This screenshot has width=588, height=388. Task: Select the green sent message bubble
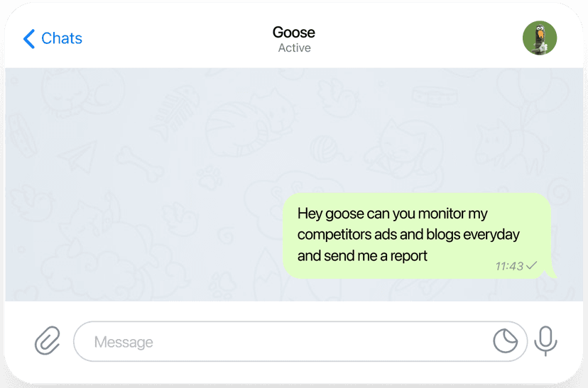tap(417, 235)
